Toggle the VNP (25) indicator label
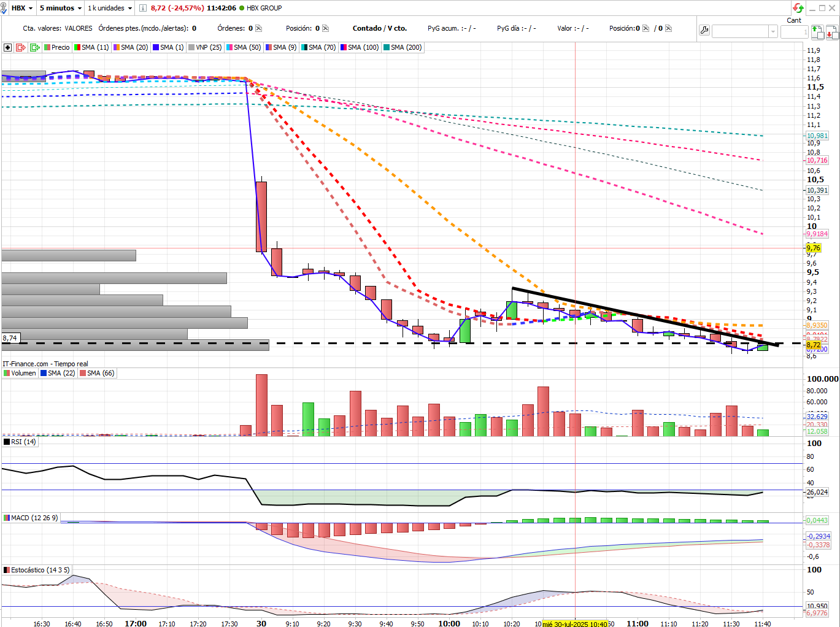Viewport: 840px width, 627px height. pos(205,47)
